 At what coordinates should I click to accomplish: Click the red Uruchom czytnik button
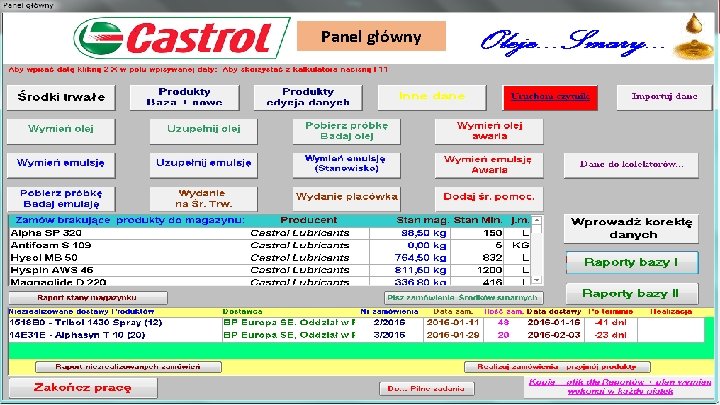(x=550, y=97)
